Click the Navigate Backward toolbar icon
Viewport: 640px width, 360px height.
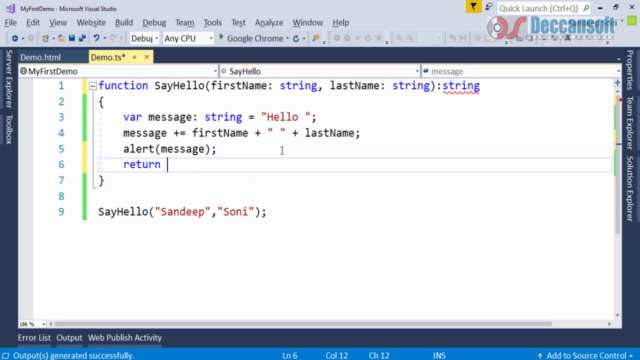tap(15, 38)
